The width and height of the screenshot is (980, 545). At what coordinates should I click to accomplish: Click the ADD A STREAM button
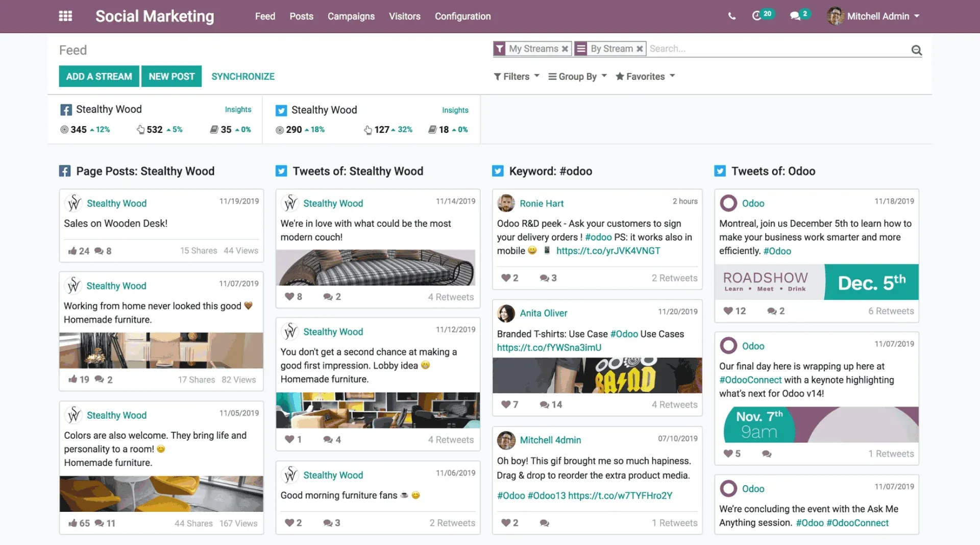[x=99, y=76]
